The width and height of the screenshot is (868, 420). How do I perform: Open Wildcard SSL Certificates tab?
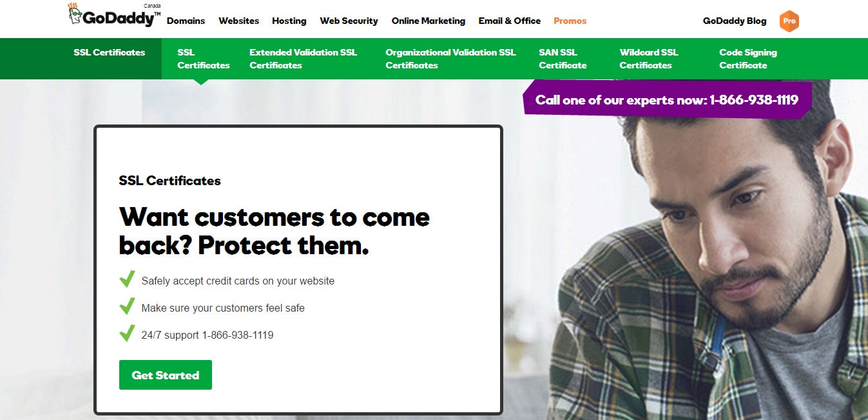pos(648,58)
